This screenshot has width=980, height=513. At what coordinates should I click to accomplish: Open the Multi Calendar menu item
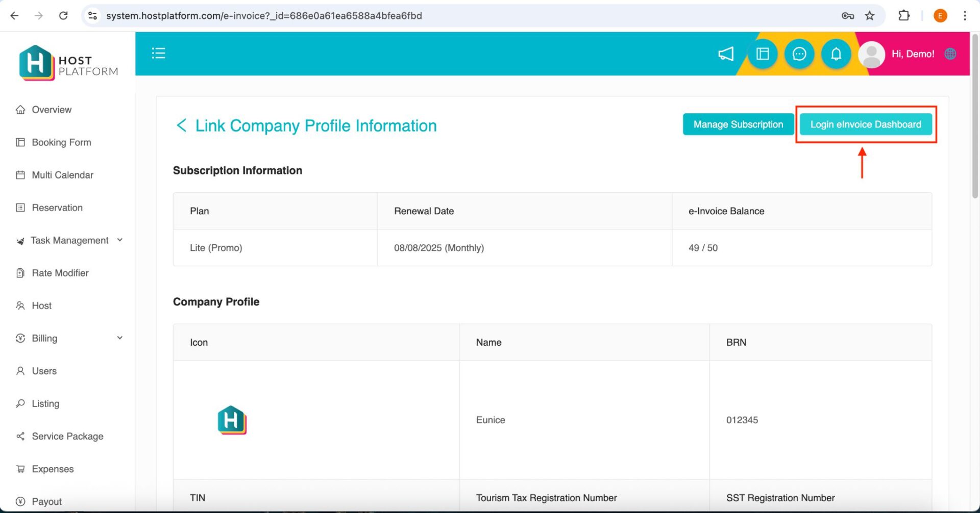pos(62,175)
